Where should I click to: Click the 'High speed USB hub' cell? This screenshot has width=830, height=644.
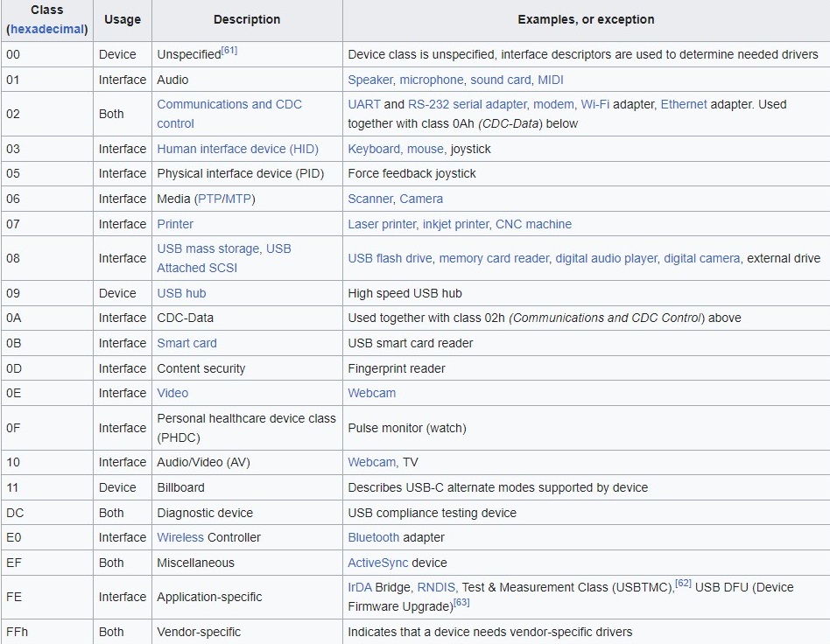(x=586, y=293)
